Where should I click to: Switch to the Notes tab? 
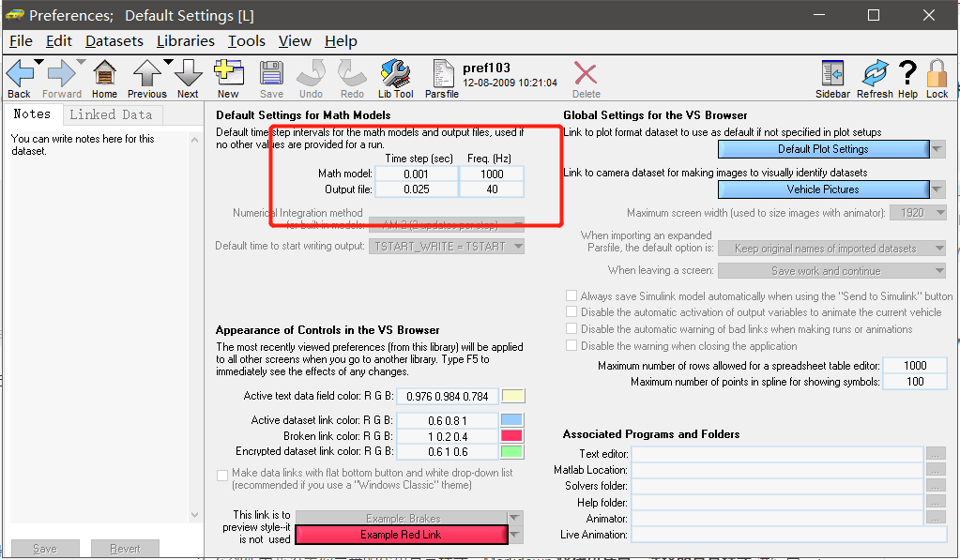point(33,114)
